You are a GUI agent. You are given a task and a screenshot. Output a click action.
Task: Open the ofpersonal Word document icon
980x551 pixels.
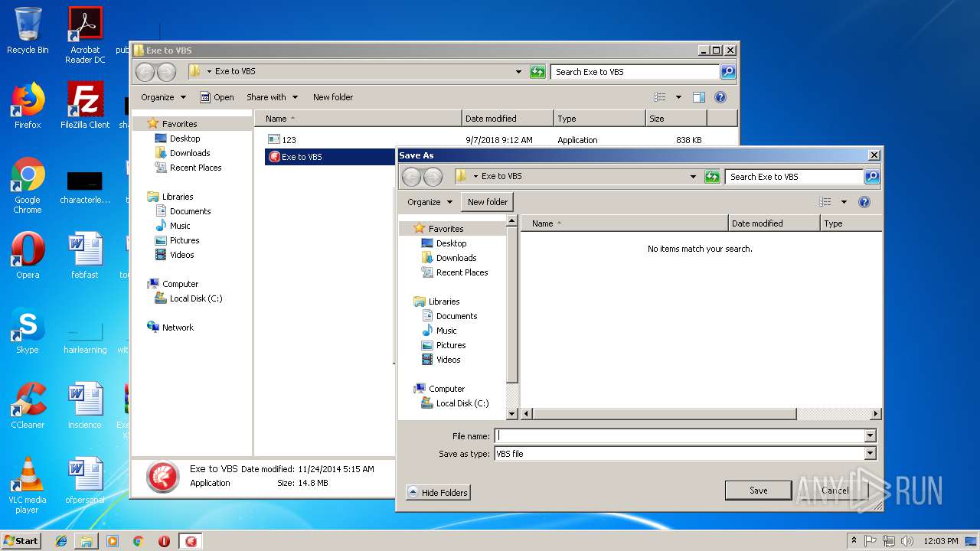[x=85, y=481]
